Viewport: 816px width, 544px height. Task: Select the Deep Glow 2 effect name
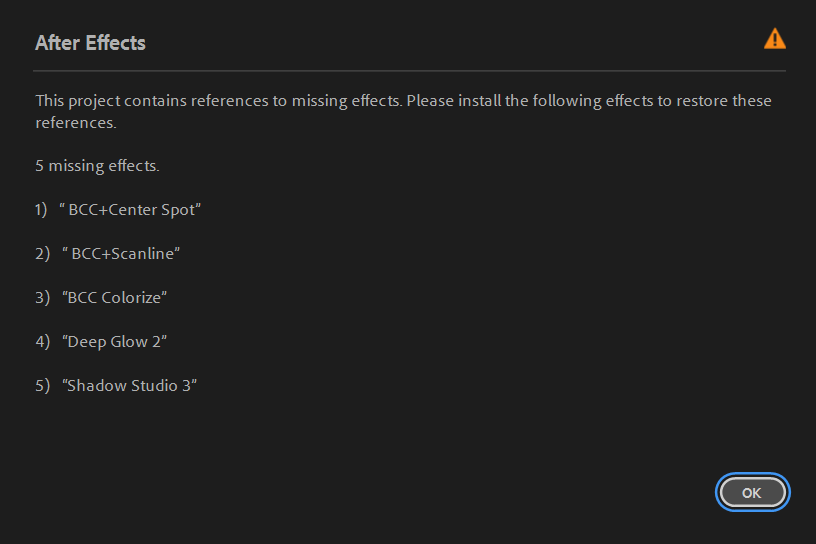(x=114, y=342)
